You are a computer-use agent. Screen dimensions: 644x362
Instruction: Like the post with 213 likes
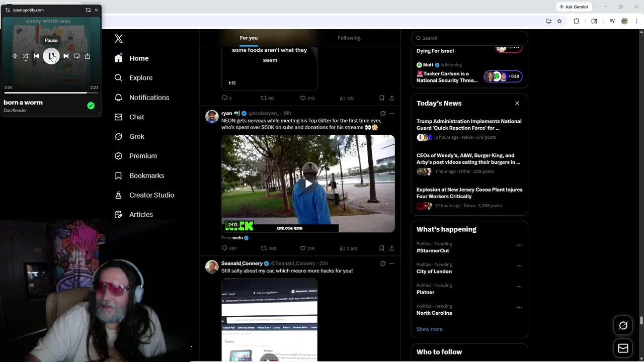[x=307, y=98]
